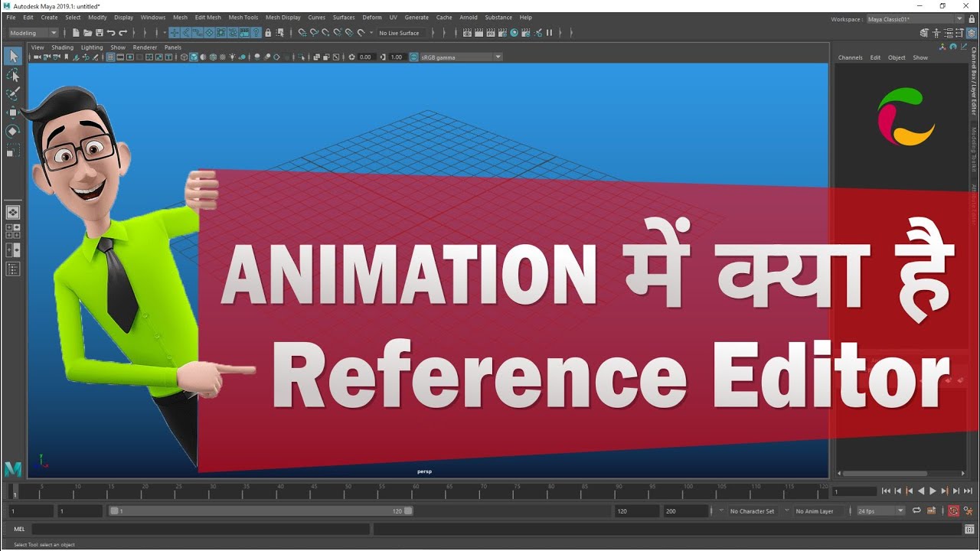Toggle viewport grid display icon
Viewport: 980px width, 551px height.
pos(110,57)
